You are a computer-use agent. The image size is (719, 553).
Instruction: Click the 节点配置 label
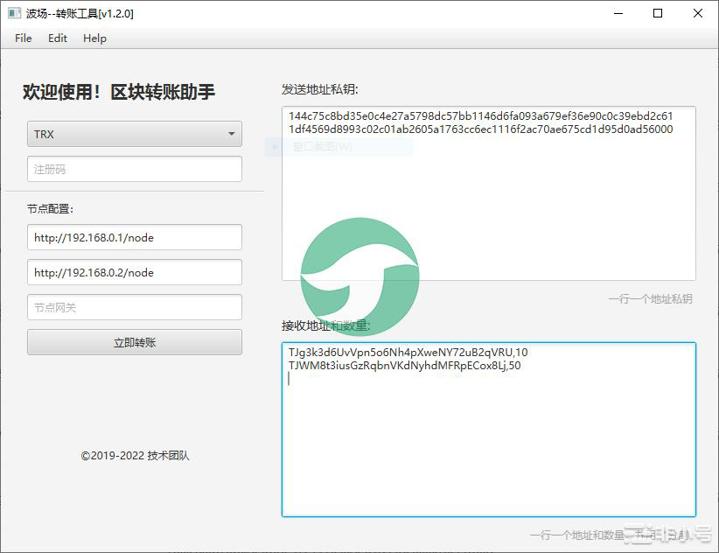[x=50, y=209]
